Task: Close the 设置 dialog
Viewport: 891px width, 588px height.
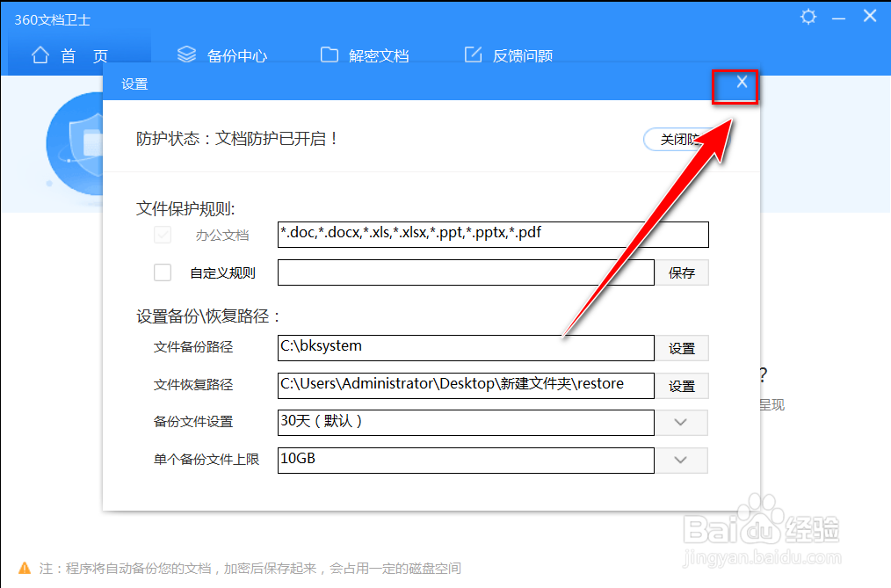Action: tap(742, 82)
